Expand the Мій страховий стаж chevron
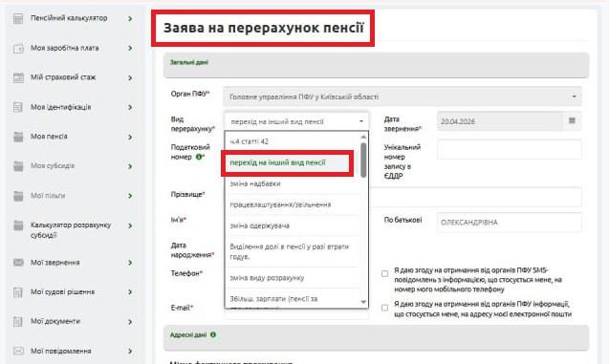 130,78
